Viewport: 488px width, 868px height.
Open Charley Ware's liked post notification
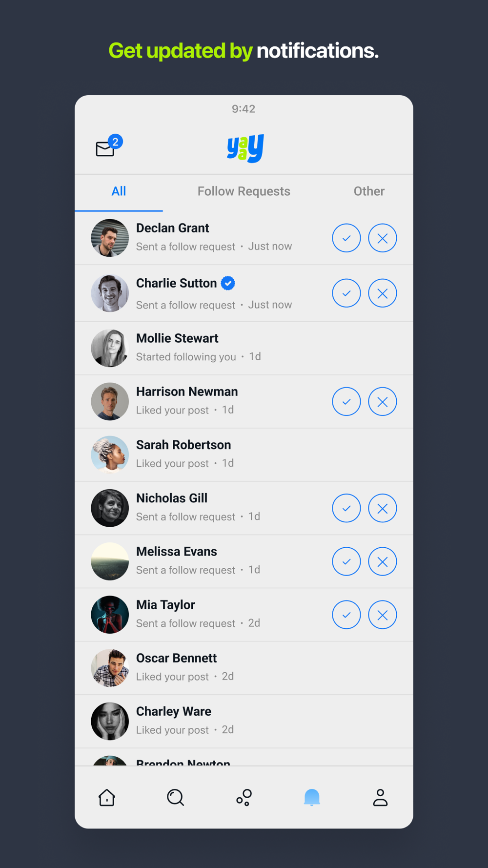pos(244,722)
